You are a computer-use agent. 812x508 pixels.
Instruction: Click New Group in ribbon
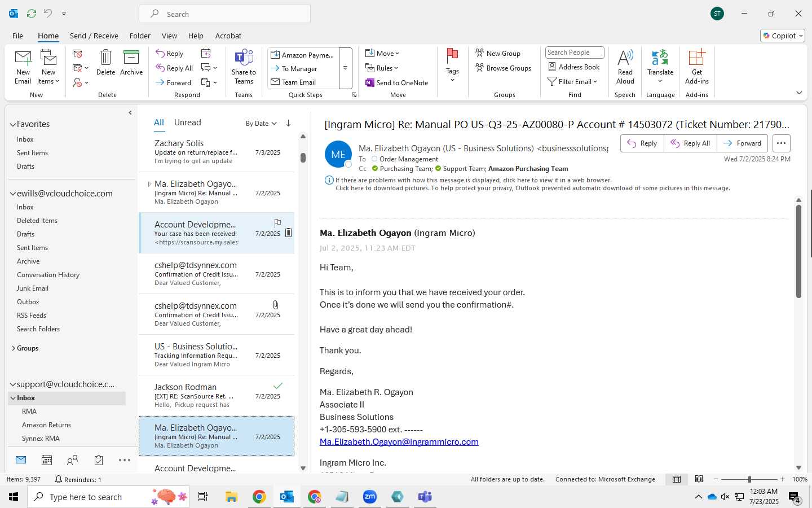click(498, 53)
